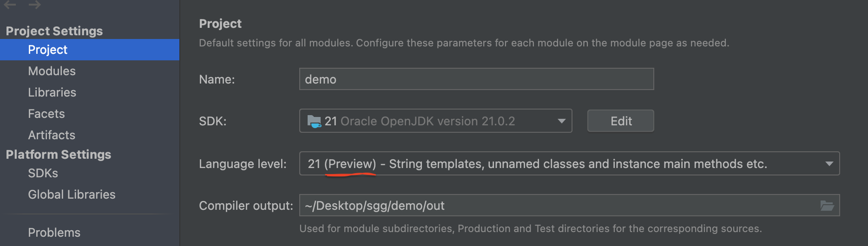The height and width of the screenshot is (246, 868).
Task: Click the JDK folder icon in SDK field
Action: click(x=314, y=122)
